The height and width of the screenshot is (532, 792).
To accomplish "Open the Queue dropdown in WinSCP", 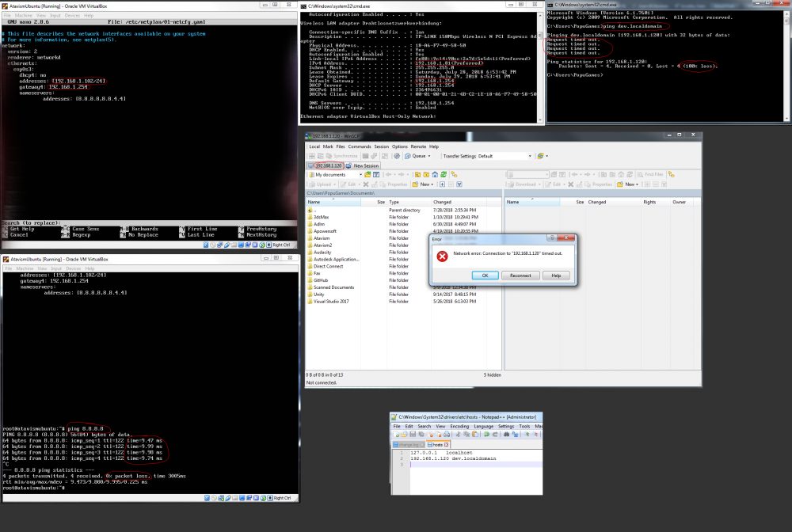I will 420,156.
